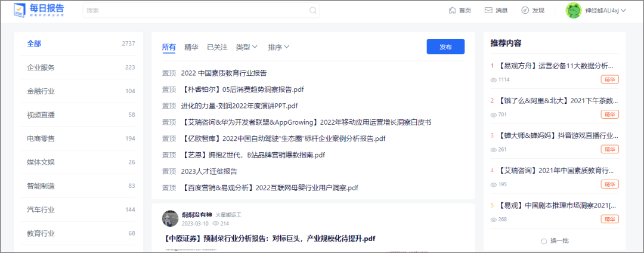
Task: Click the 换一批 text link
Action: point(559,241)
